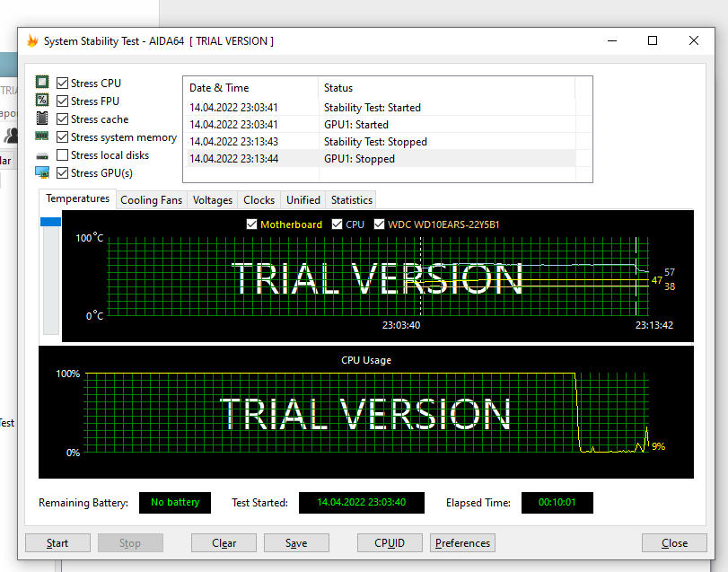Viewport: 728px width, 572px height.
Task: Open Preferences button
Action: point(462,542)
